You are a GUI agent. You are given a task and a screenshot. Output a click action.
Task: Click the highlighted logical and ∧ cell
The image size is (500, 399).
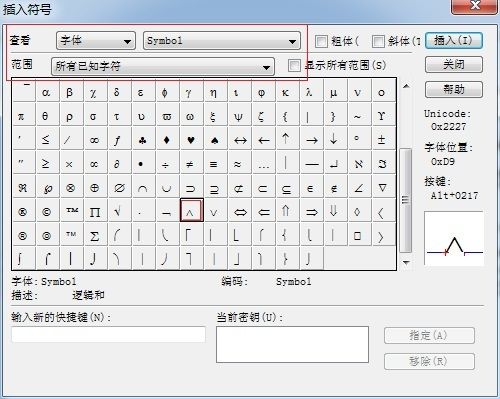tap(192, 210)
